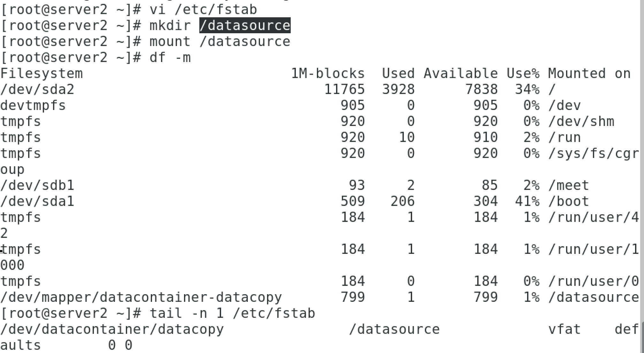
Task: Click the 'Available' column header
Action: (x=461, y=74)
